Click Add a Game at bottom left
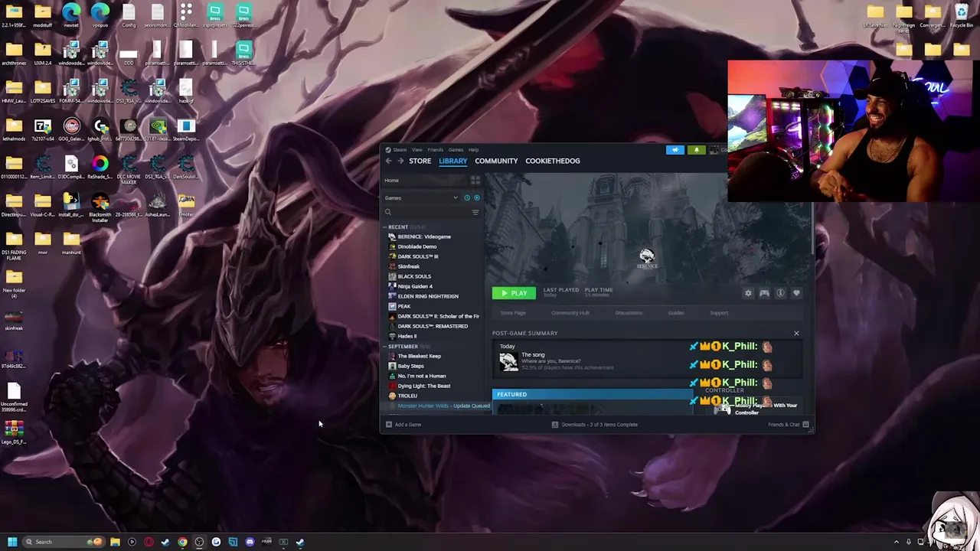This screenshot has width=980, height=551. click(x=403, y=425)
